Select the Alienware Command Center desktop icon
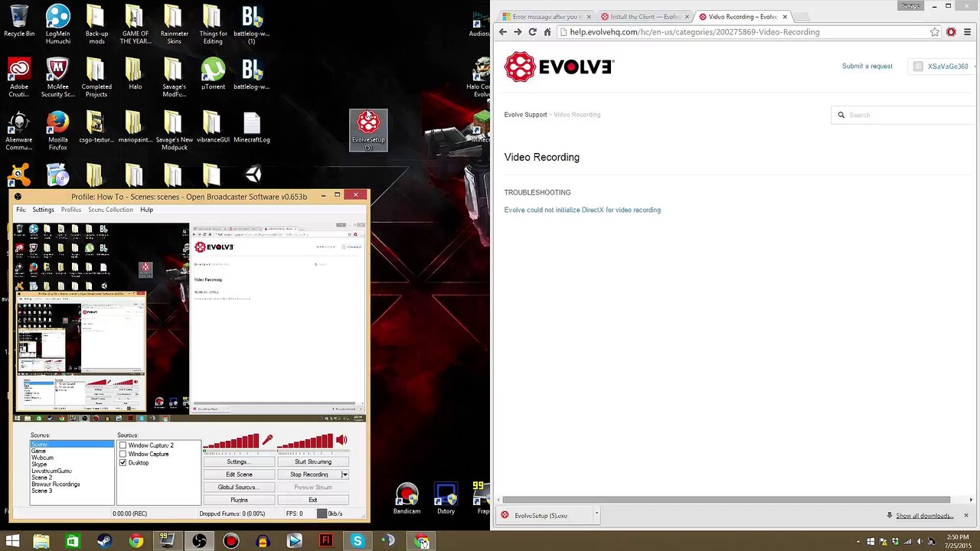Screen dimensions: 980x551 [x=19, y=130]
